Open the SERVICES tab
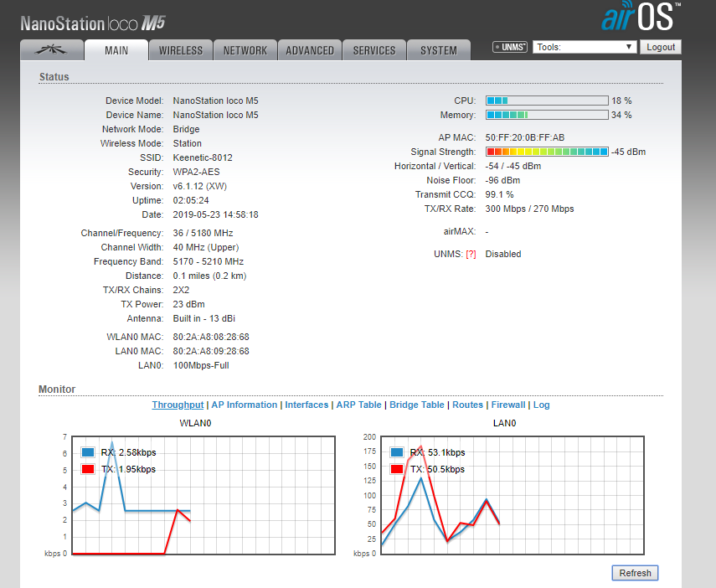 tap(374, 49)
